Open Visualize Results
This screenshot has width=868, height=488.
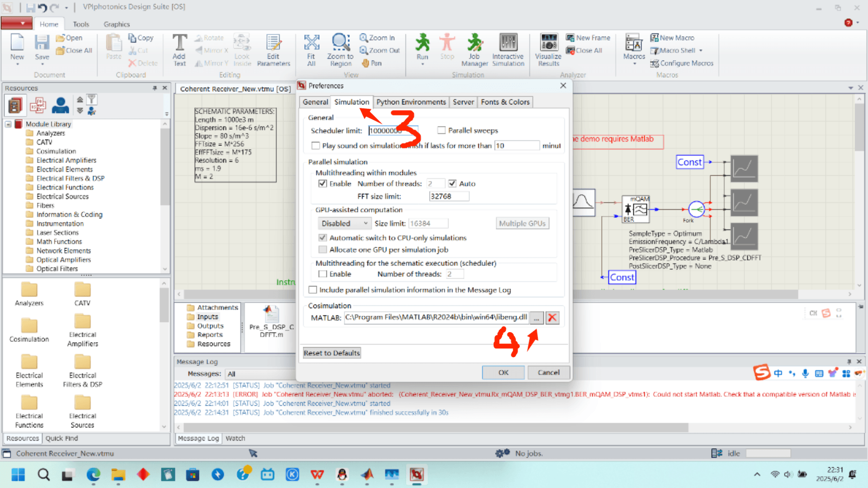pyautogui.click(x=547, y=50)
